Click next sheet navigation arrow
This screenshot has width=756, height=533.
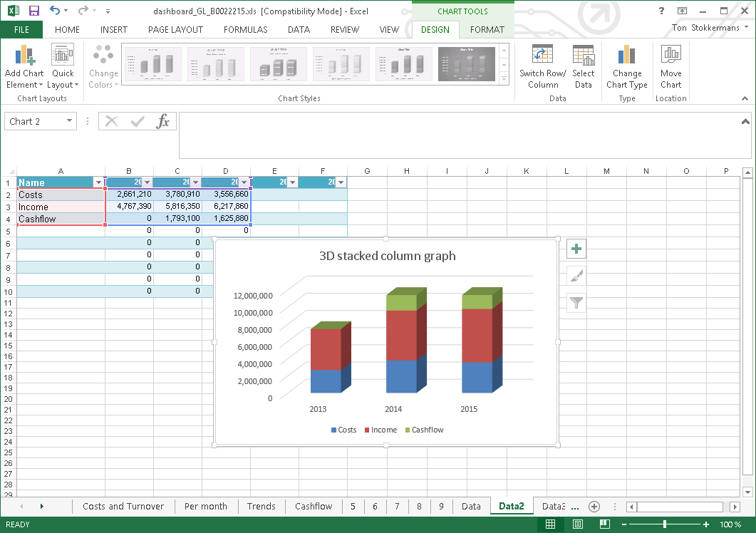(x=42, y=506)
